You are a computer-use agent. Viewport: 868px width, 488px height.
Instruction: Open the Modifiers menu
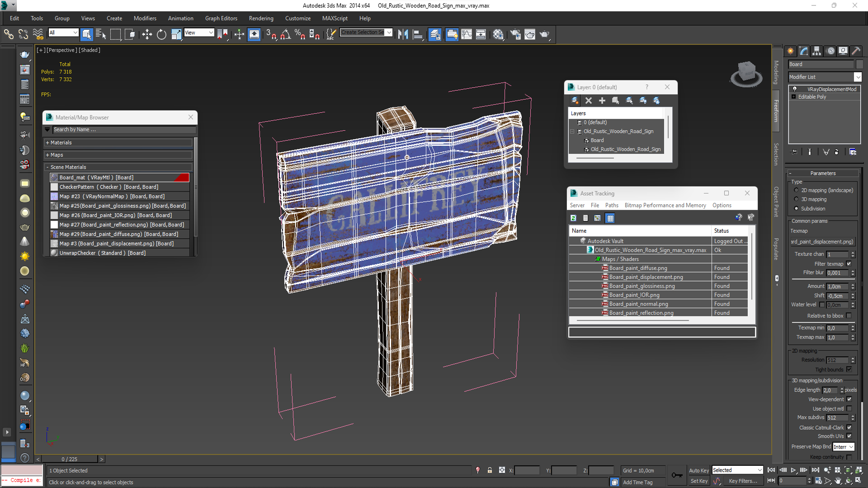click(145, 19)
